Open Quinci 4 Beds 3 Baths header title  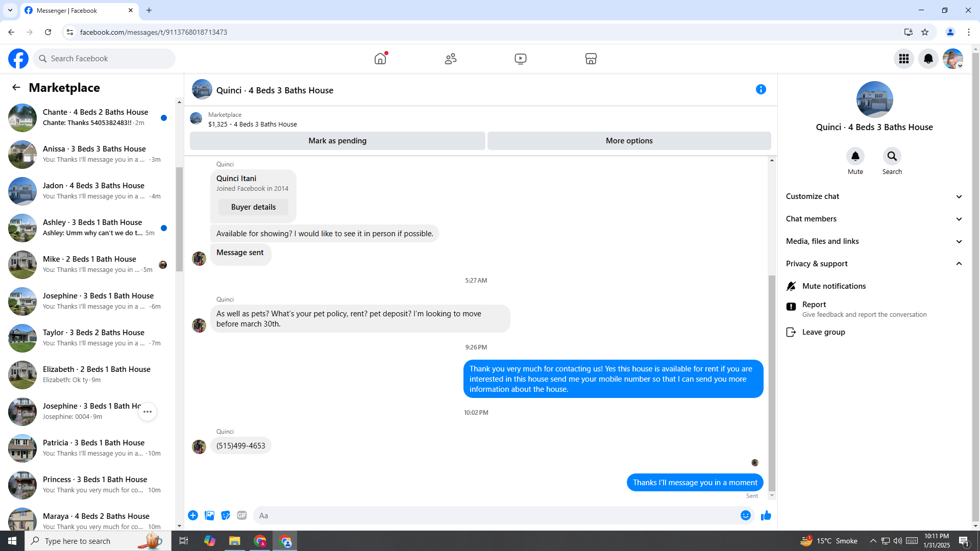pos(275,90)
